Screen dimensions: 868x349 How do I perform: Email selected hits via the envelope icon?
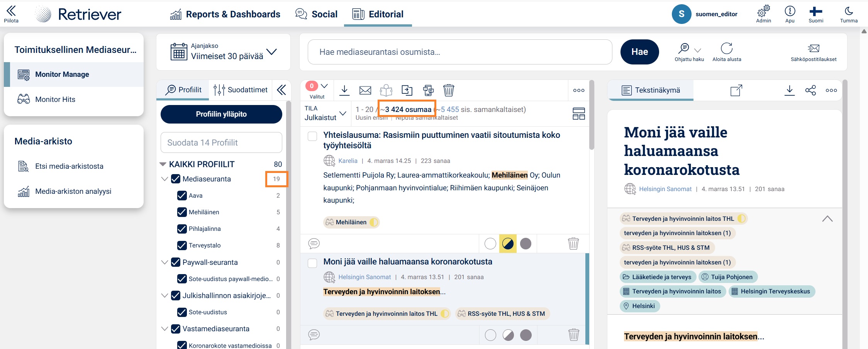(x=365, y=90)
